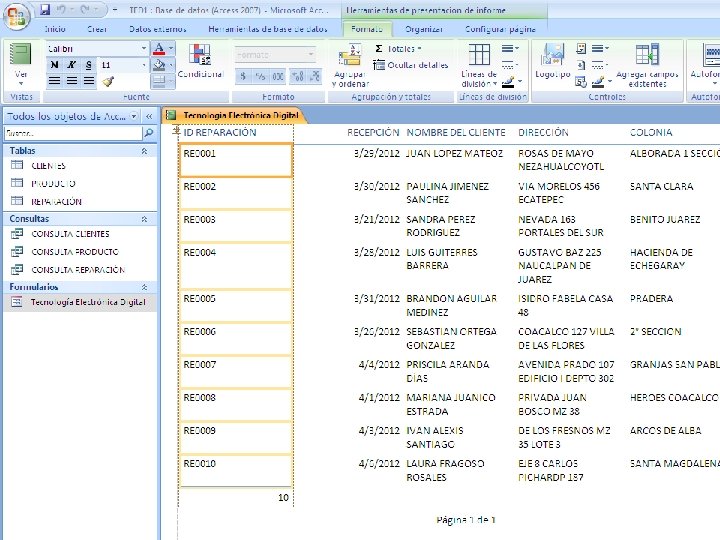Switch to the Inicio tab
This screenshot has height=540, width=720.
tap(55, 29)
